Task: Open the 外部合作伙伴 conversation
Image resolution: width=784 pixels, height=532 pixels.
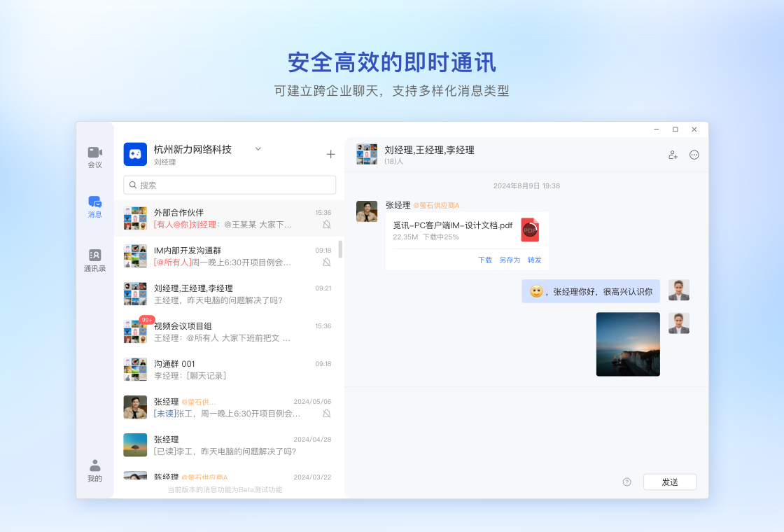Action: [229, 218]
